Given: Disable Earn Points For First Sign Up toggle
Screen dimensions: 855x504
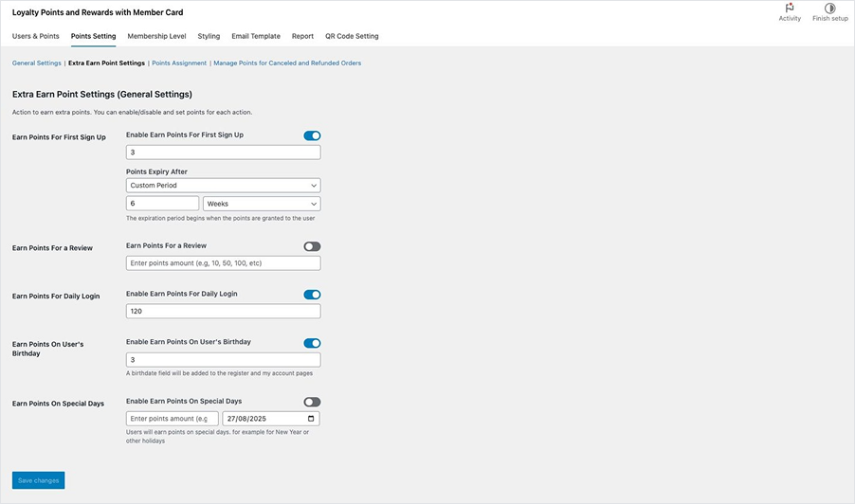Looking at the screenshot, I should click(x=312, y=135).
